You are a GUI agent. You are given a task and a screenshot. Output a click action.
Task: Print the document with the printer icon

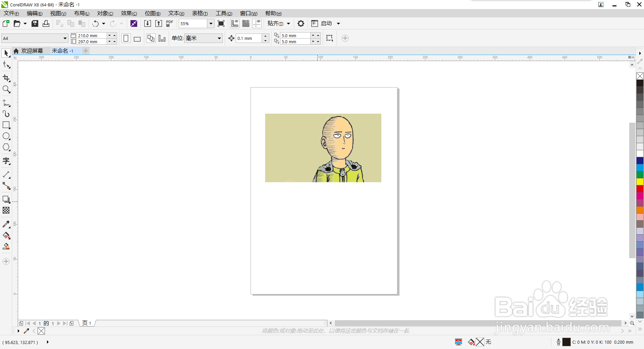tap(46, 23)
